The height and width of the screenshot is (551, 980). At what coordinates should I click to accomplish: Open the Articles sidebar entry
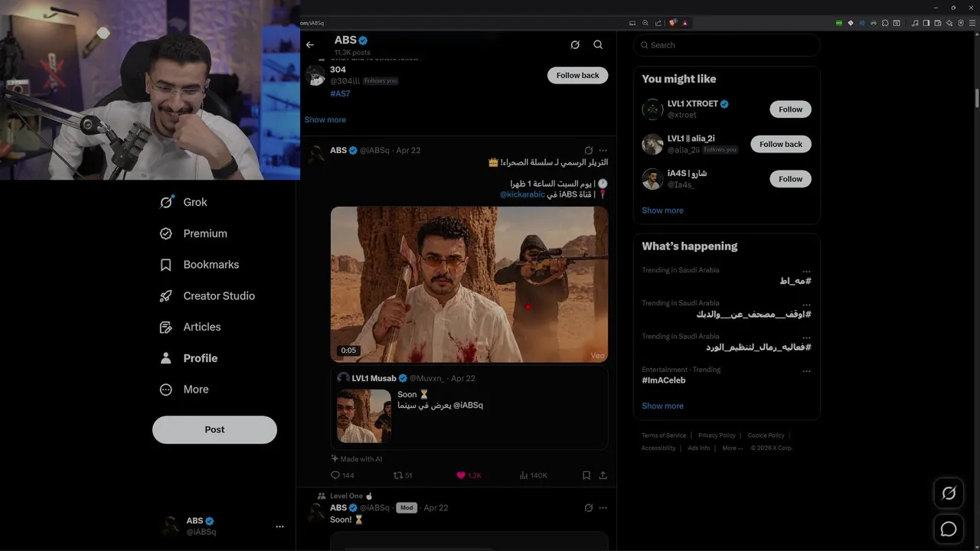(x=190, y=327)
